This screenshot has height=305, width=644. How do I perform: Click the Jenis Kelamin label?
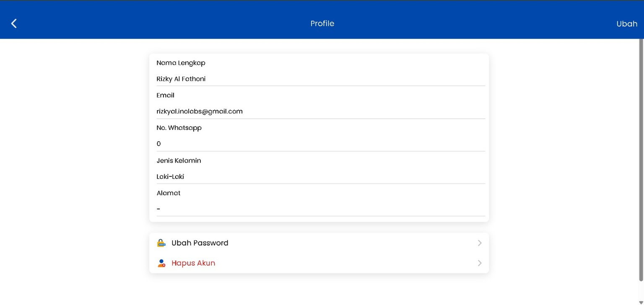[179, 160]
